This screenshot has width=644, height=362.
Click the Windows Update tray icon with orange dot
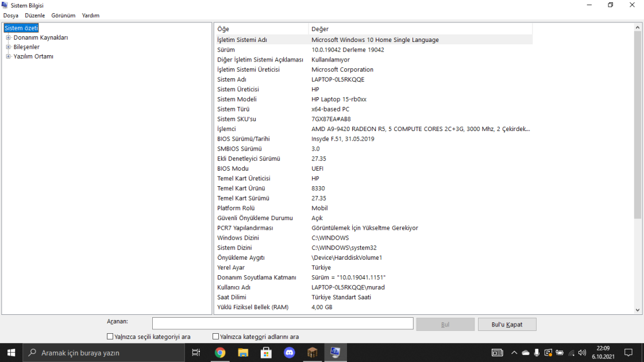click(x=548, y=353)
